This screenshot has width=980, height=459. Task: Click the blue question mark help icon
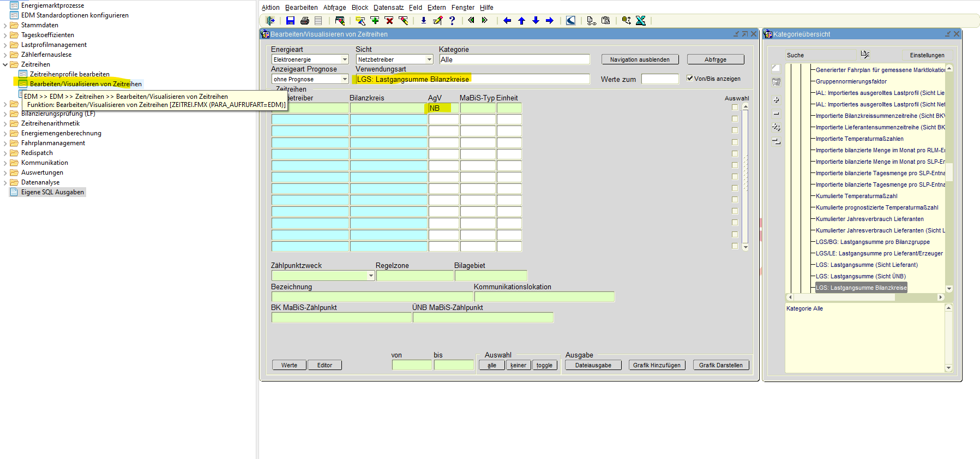pyautogui.click(x=452, y=21)
